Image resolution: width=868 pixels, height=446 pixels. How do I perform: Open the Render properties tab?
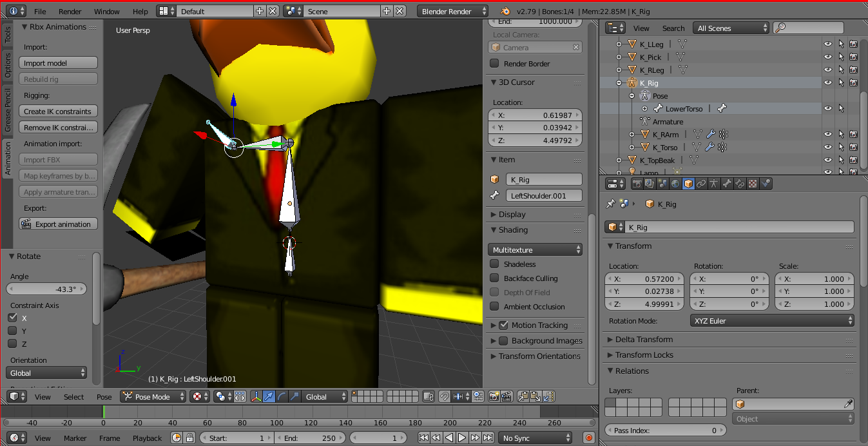(x=637, y=184)
